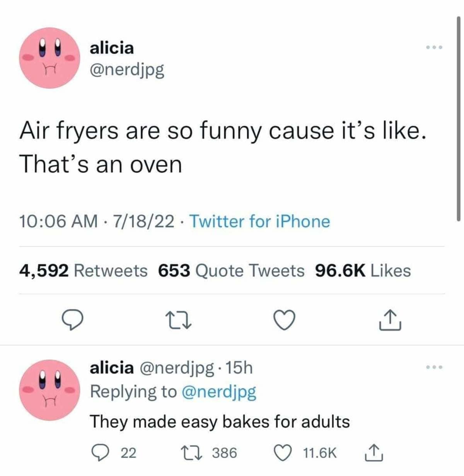Screen dimensions: 464x476
Task: View the 653 Quote Tweets
Action: click(x=231, y=271)
